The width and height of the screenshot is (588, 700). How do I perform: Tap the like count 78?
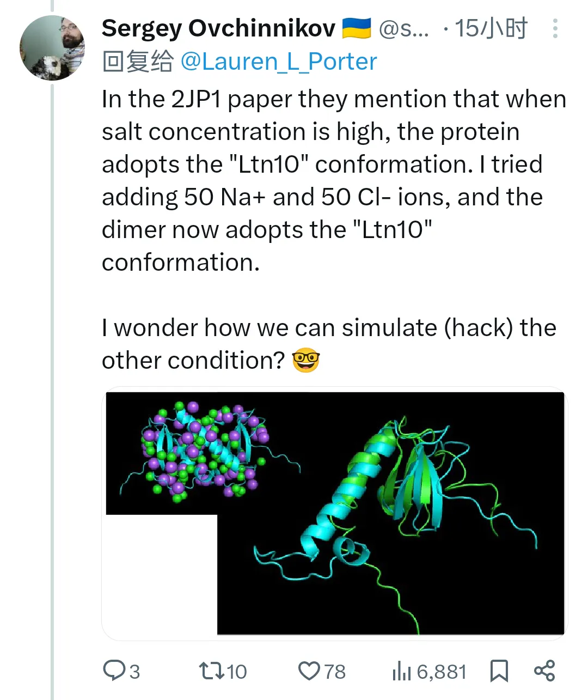(335, 672)
